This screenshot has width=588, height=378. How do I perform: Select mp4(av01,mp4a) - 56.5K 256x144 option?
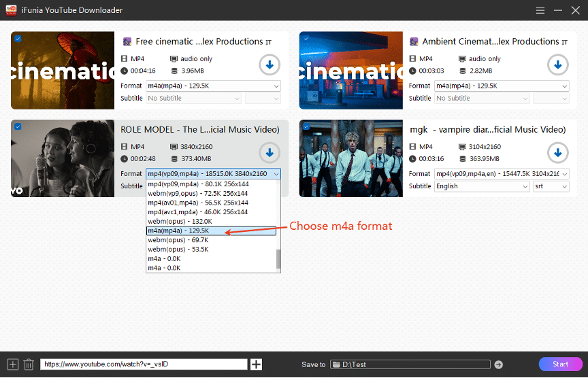[x=211, y=203]
